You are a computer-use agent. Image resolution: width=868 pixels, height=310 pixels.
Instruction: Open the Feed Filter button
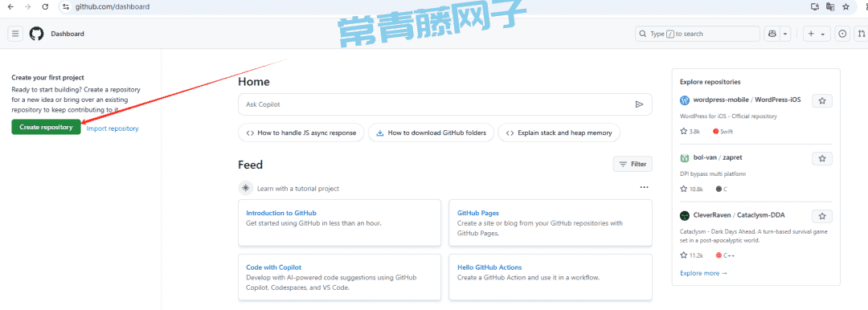[633, 164]
